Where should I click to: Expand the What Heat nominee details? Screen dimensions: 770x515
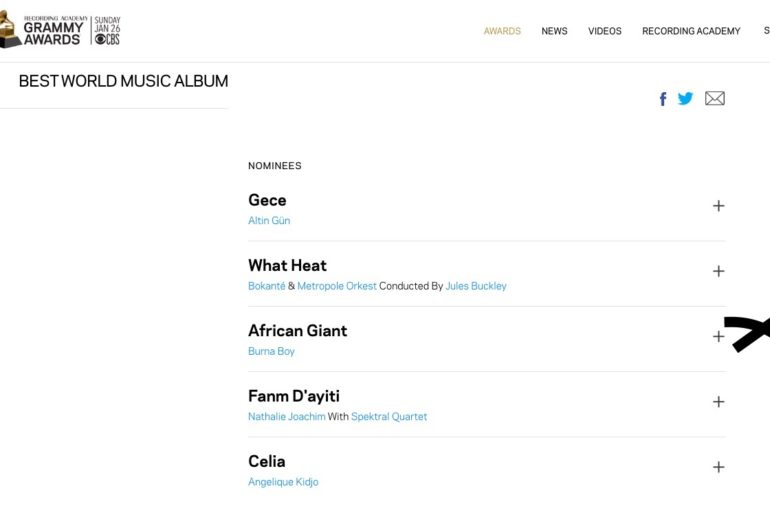point(718,271)
